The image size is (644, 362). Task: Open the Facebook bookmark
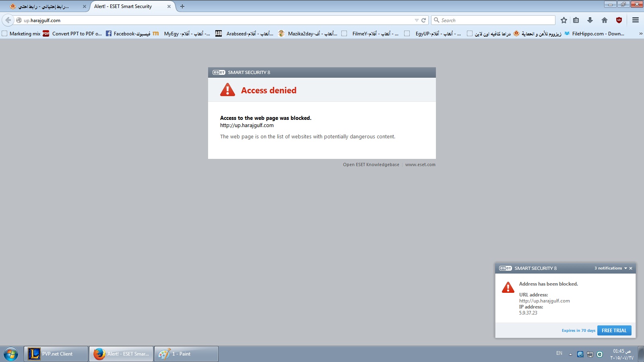(x=128, y=34)
